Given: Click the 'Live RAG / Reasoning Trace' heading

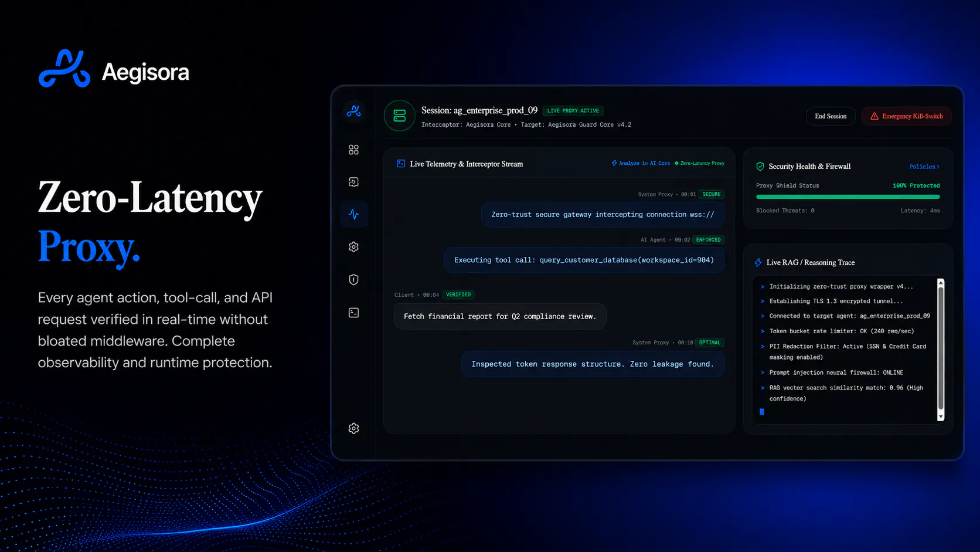Looking at the screenshot, I should (811, 263).
